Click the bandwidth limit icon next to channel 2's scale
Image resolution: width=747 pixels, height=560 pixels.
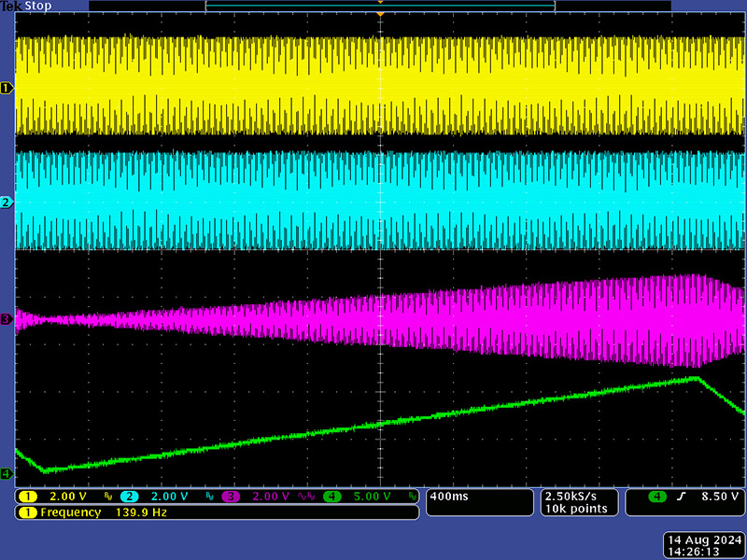point(209,497)
